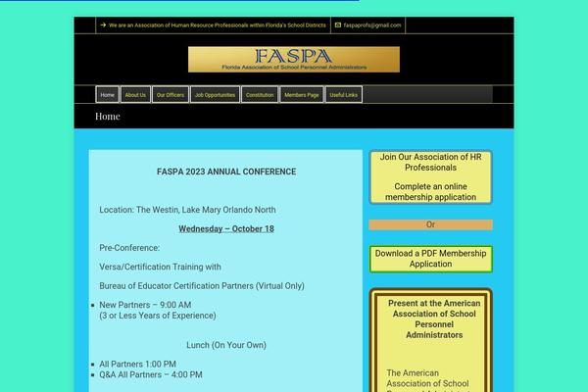Click the envelope icon next to the email address

click(x=338, y=25)
